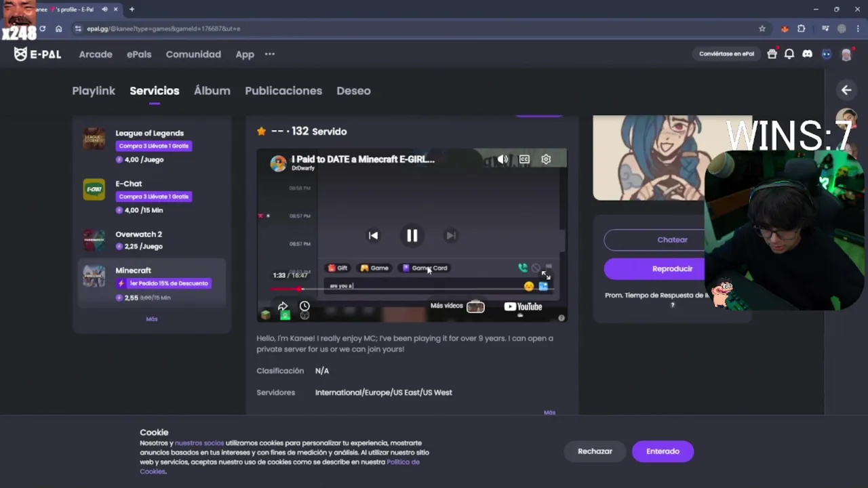Click the browser profile avatar in toolbar

(842, 28)
